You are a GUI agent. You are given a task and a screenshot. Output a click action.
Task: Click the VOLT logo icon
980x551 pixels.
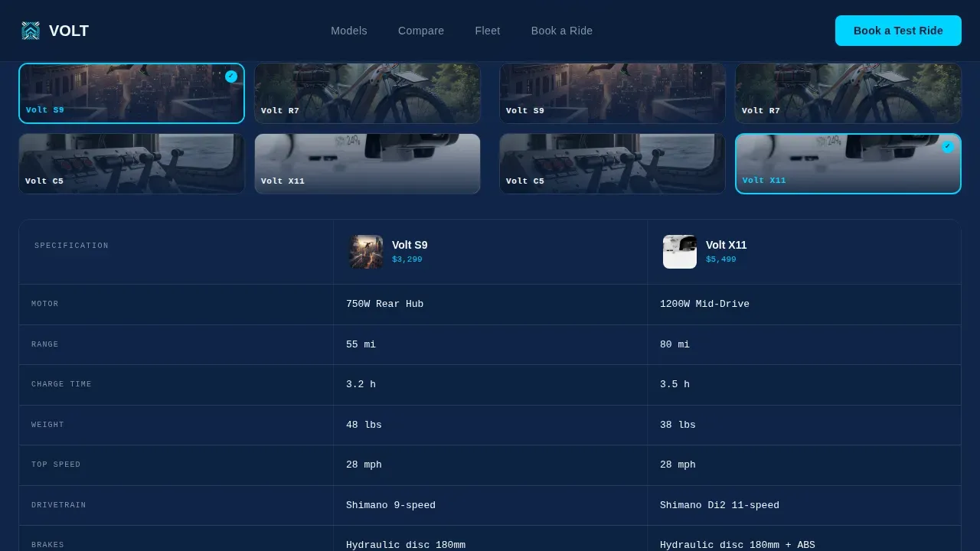(x=31, y=31)
